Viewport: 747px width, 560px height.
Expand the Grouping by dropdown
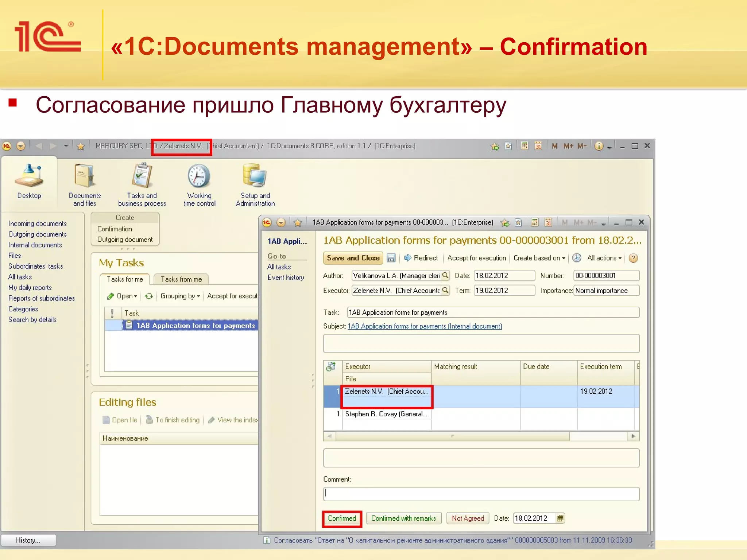click(181, 296)
